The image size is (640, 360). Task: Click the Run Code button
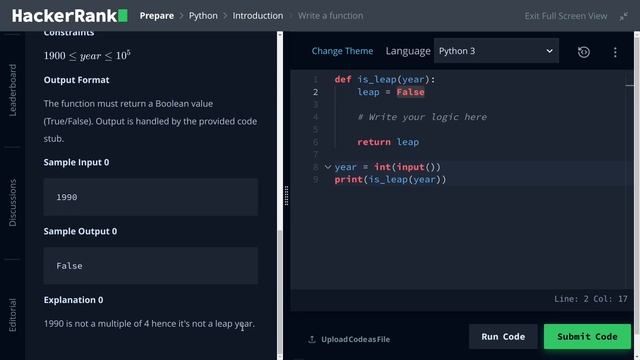click(x=503, y=337)
